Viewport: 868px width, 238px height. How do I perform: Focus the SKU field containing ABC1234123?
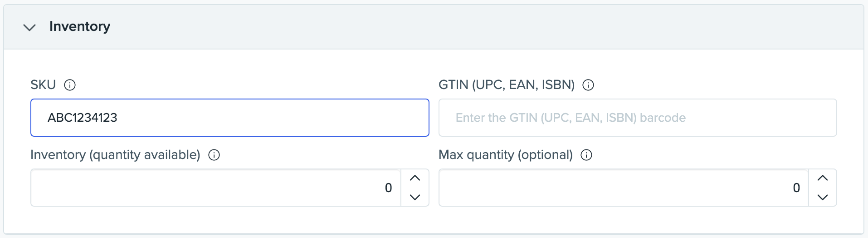[229, 118]
